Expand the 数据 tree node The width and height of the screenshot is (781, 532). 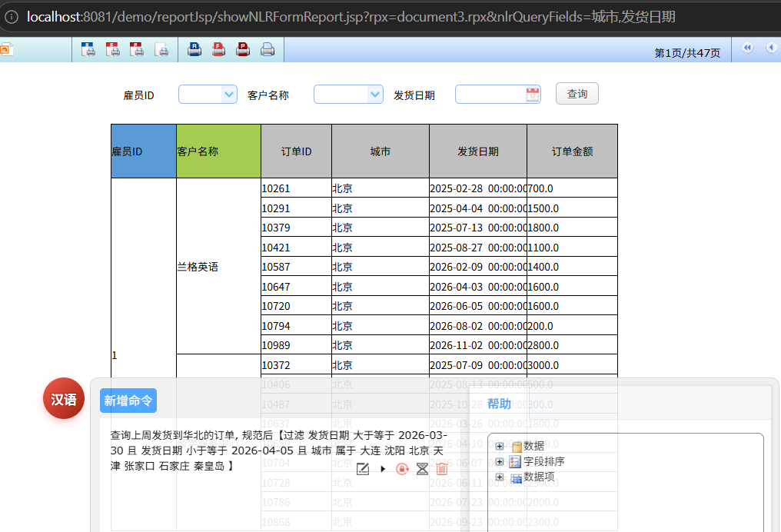click(x=500, y=447)
